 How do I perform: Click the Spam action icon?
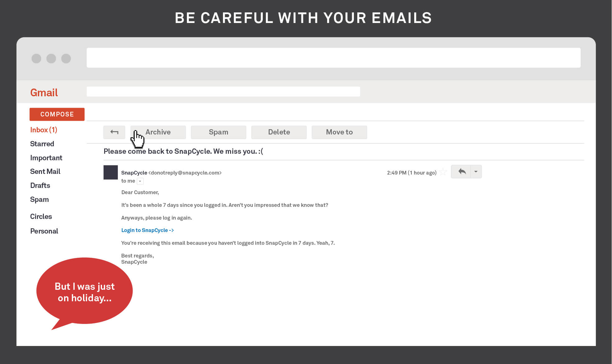click(x=218, y=132)
